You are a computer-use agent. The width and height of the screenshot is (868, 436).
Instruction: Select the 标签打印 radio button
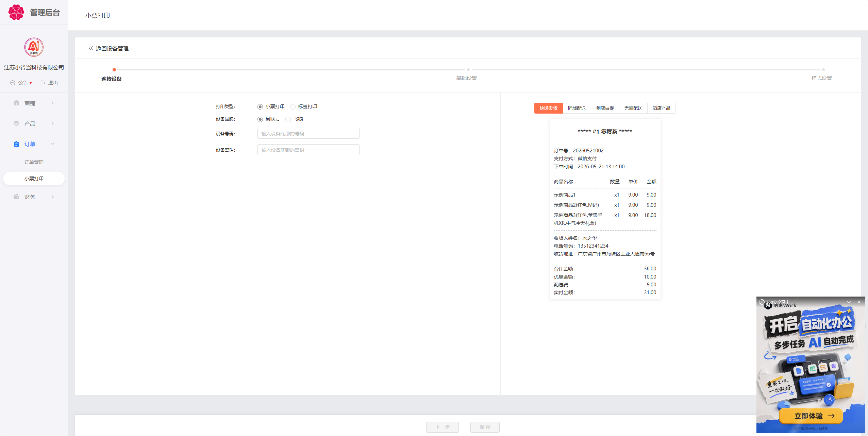tap(293, 107)
